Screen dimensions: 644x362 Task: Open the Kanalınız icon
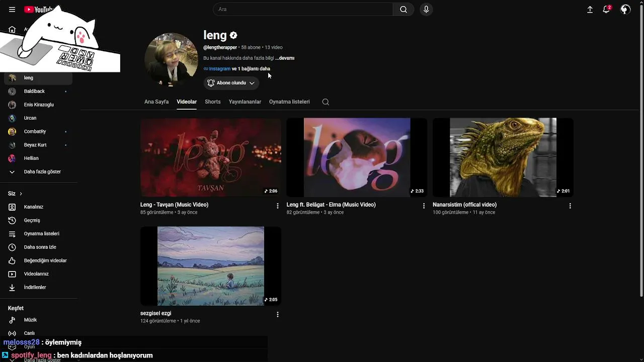(12, 207)
